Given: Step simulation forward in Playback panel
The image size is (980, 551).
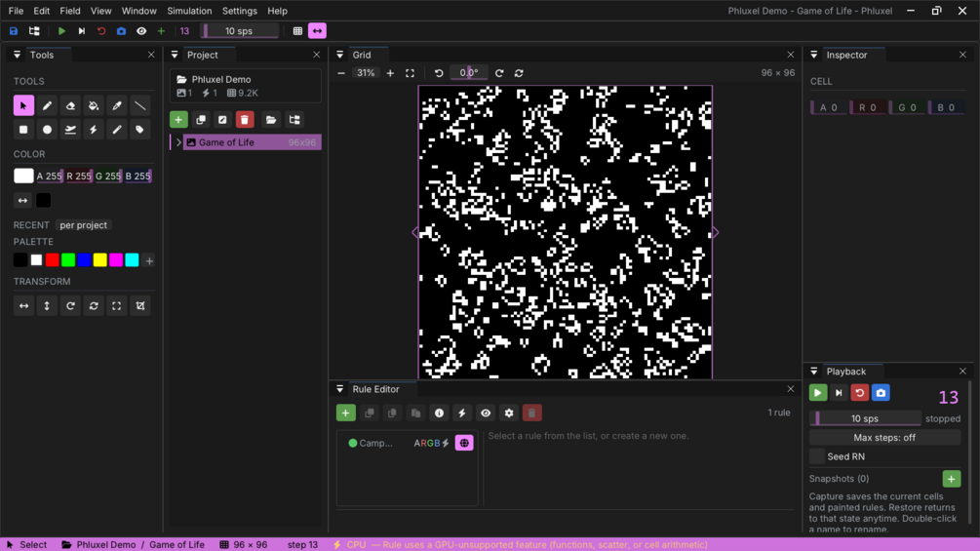Looking at the screenshot, I should click(839, 393).
